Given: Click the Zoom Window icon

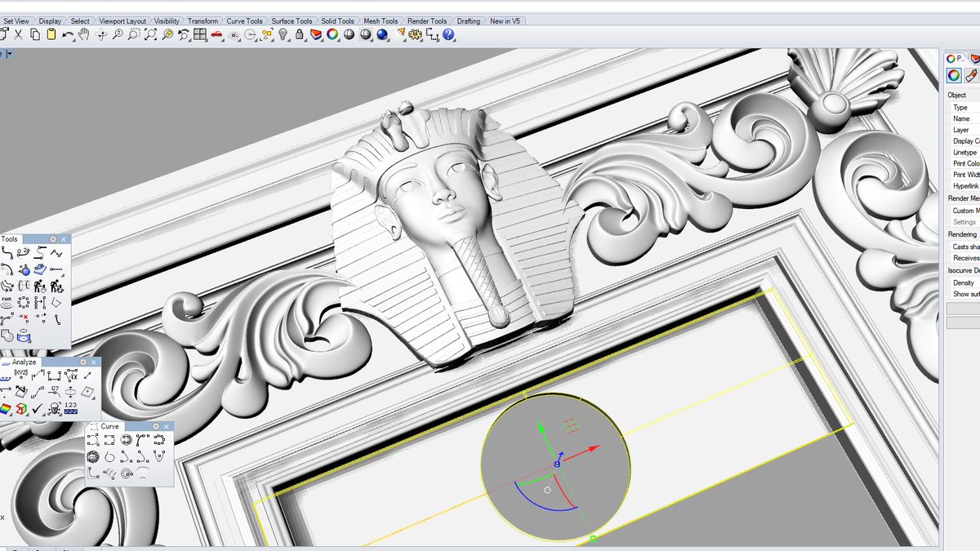Looking at the screenshot, I should pos(133,34).
